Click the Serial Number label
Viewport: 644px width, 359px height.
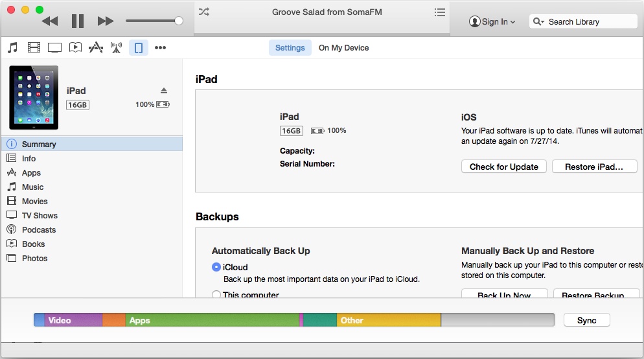pyautogui.click(x=307, y=164)
